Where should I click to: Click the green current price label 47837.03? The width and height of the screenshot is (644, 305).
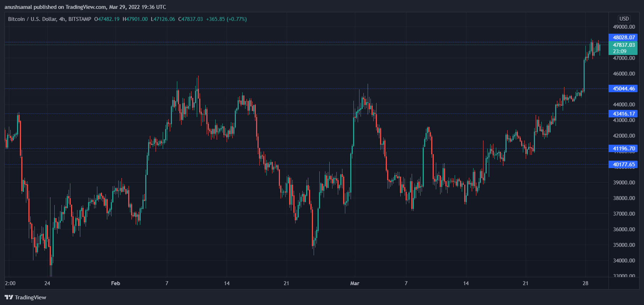click(623, 45)
